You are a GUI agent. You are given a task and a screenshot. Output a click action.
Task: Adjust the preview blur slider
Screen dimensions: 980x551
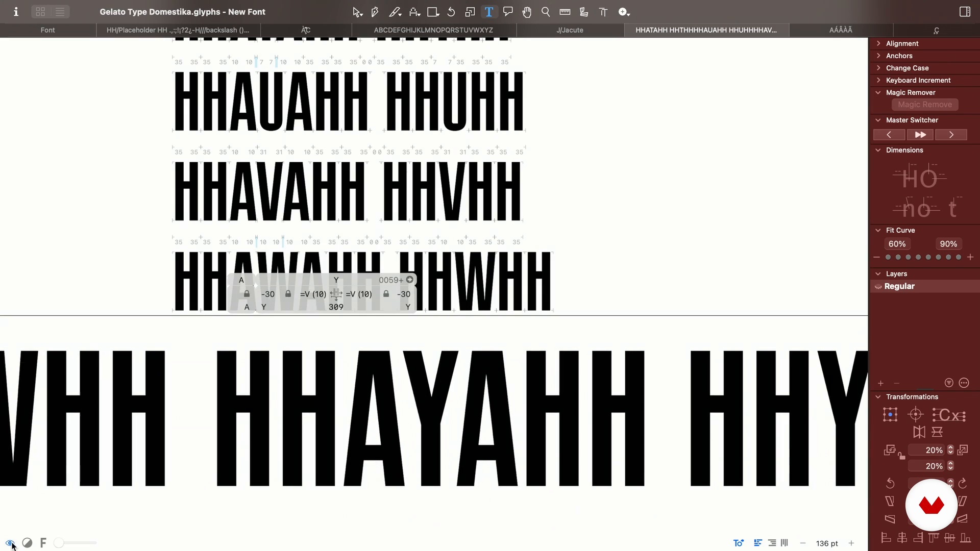[x=75, y=543]
